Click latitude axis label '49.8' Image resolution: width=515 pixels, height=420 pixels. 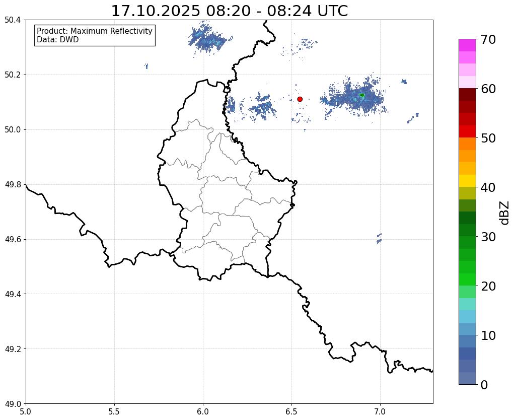13,185
